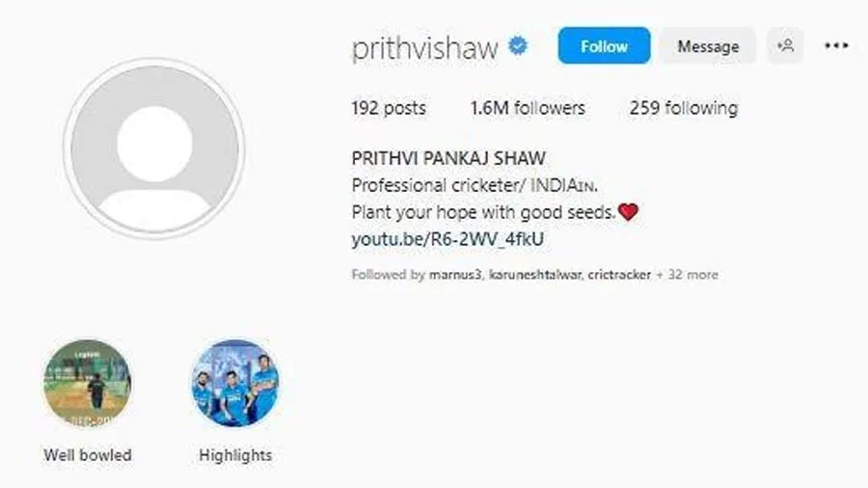
Task: Open the 1.6M followers list
Action: 528,108
